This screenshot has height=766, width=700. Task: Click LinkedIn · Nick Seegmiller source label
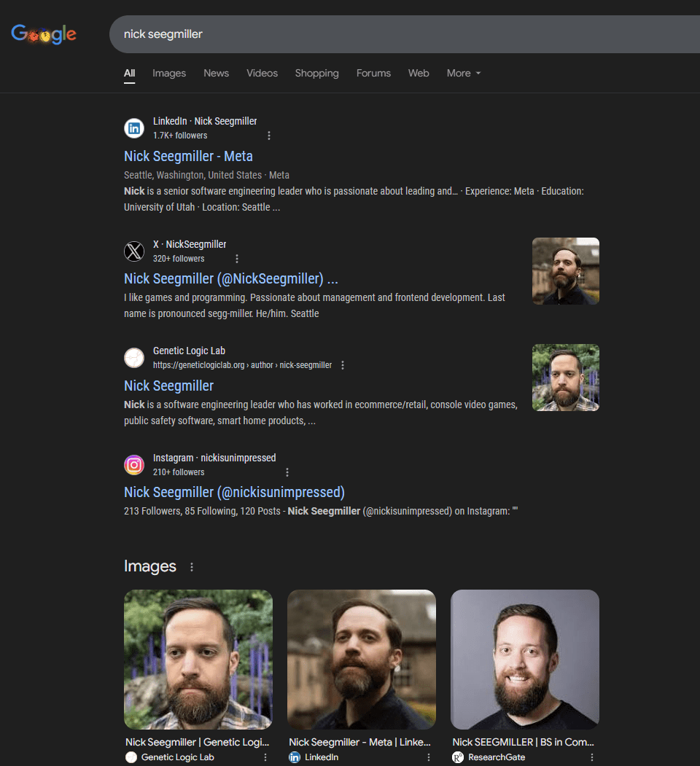[205, 121]
